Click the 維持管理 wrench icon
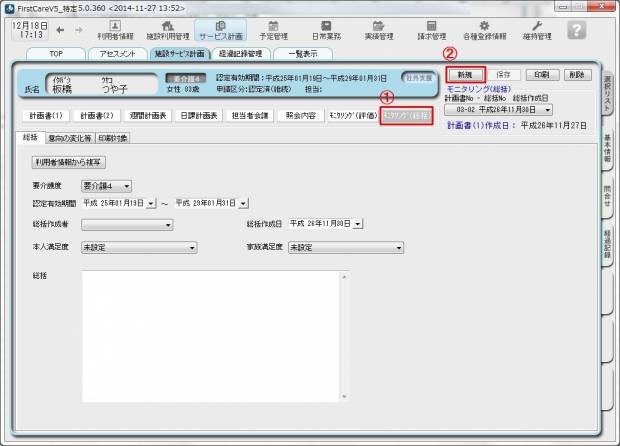This screenshot has width=620, height=446. (536, 30)
